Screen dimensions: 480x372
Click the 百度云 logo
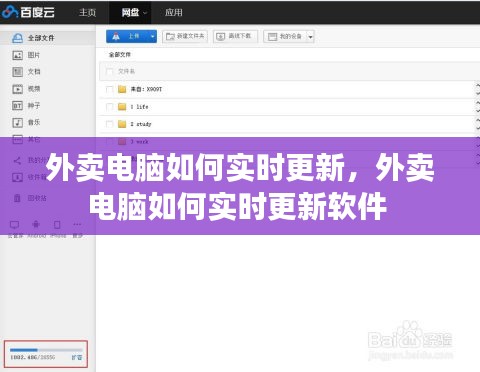click(28, 12)
